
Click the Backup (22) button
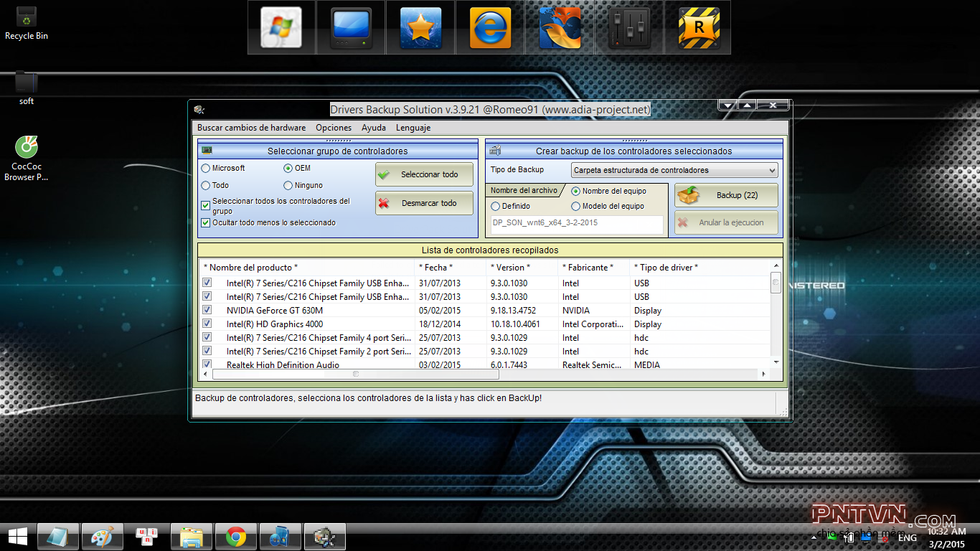[x=726, y=195]
